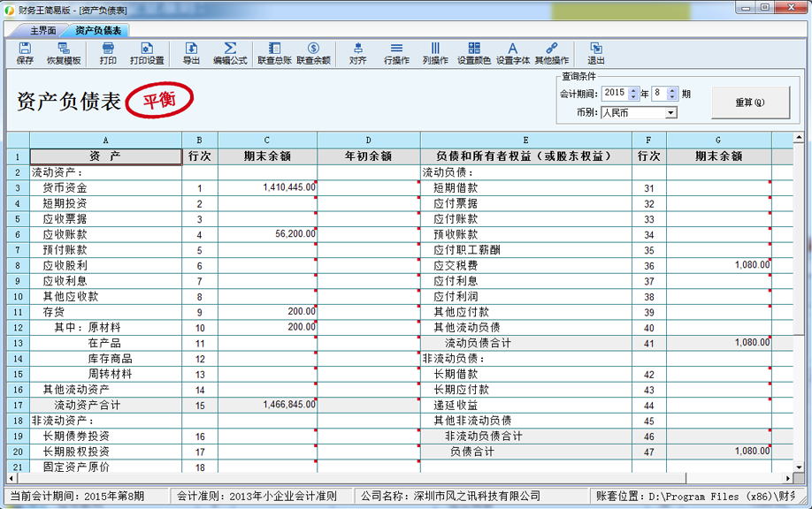Screen dimensions: 812x509
Task: Increase the accounting year with up arrow
Action: pyautogui.click(x=633, y=89)
